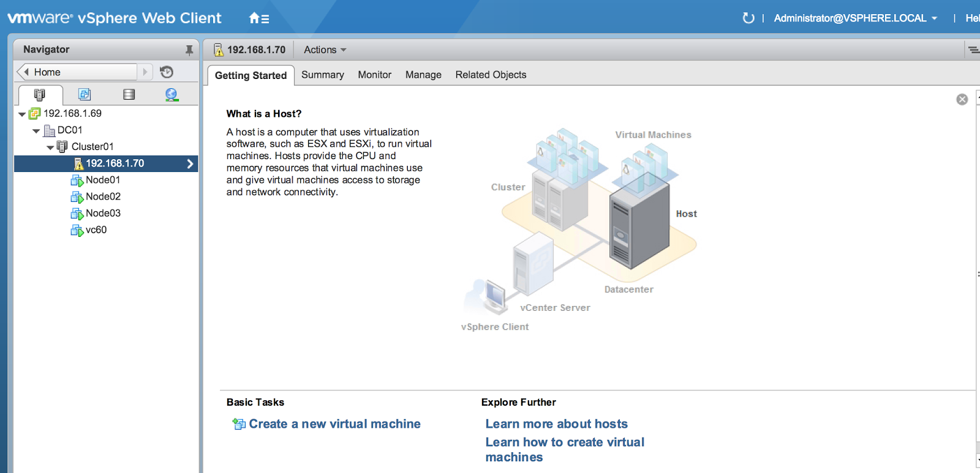Open the navigation history clock icon
Viewport: 980px width, 473px height.
(167, 72)
